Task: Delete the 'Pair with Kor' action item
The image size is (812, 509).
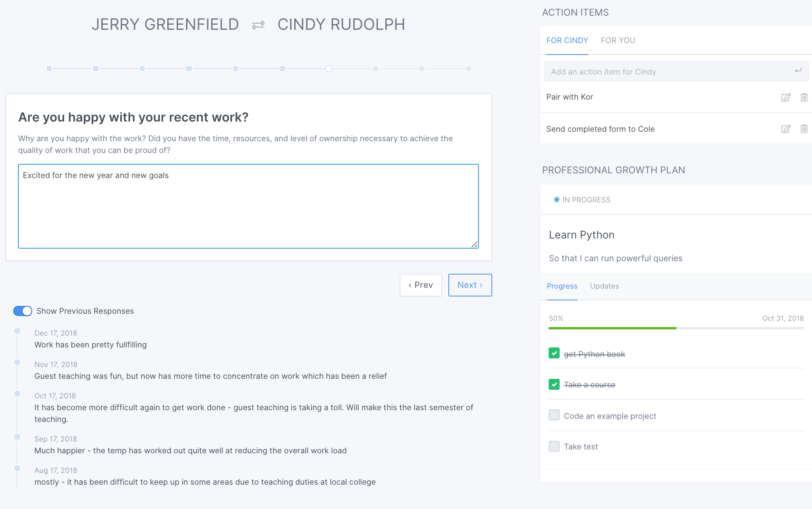Action: click(x=804, y=97)
